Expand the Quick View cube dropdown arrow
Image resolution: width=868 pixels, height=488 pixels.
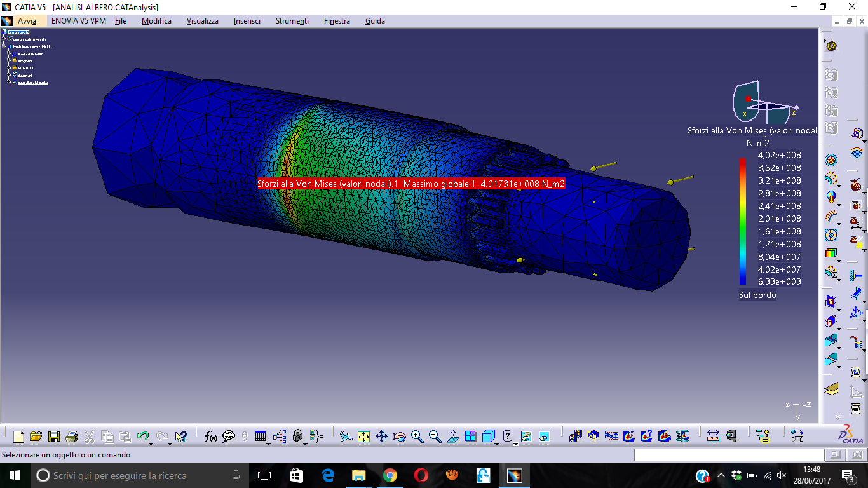(x=496, y=443)
